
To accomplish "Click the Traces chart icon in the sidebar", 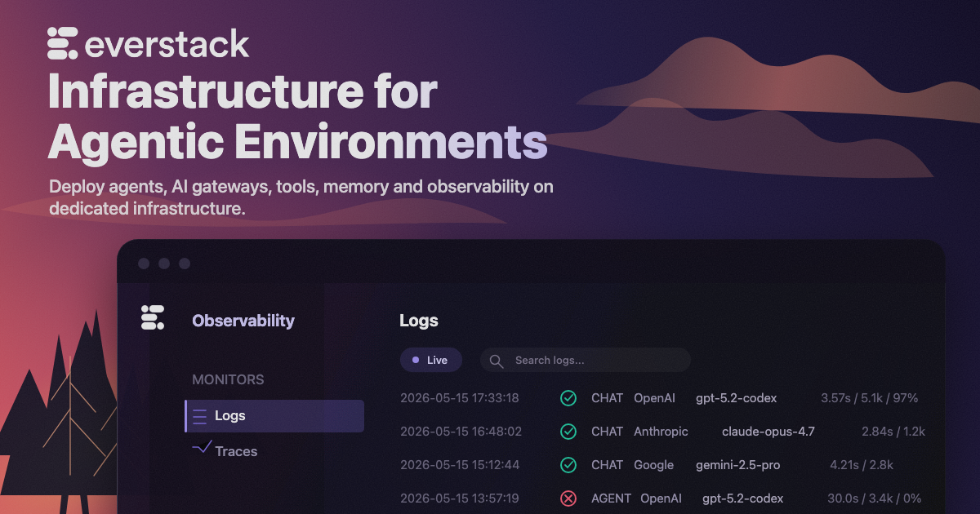I will (x=202, y=448).
